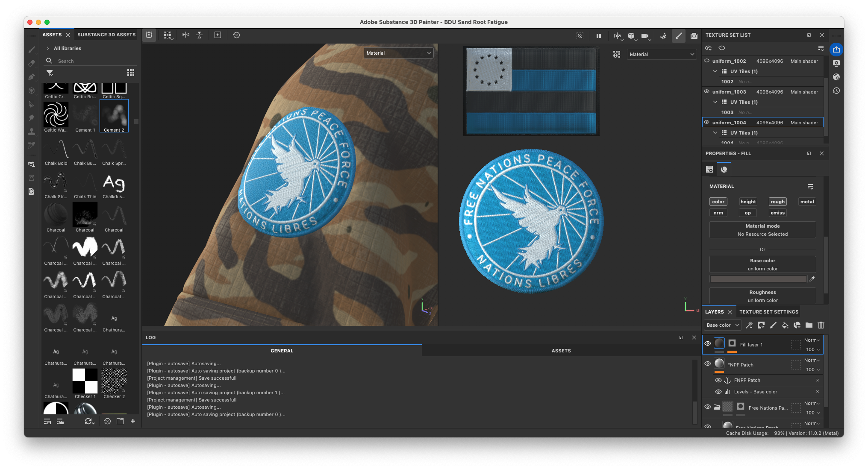Open the 2D viewport Material dropdown
The image size is (868, 469).
click(x=661, y=54)
